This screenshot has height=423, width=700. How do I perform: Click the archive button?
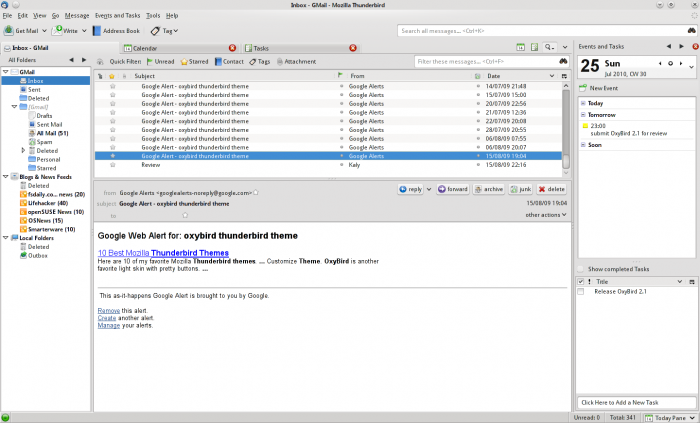(489, 189)
